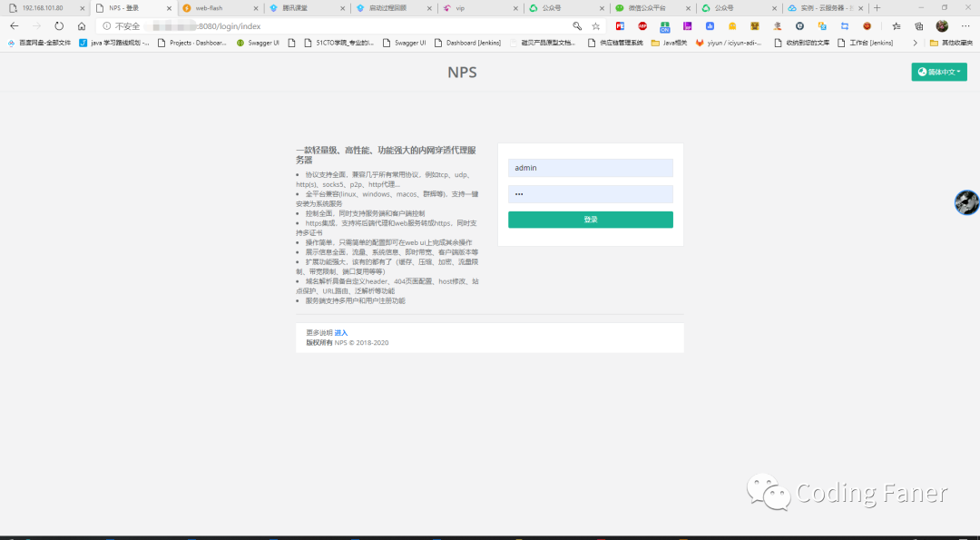This screenshot has width=980, height=540.
Task: Open the java 学习路线规划 bookmark
Action: [x=114, y=44]
